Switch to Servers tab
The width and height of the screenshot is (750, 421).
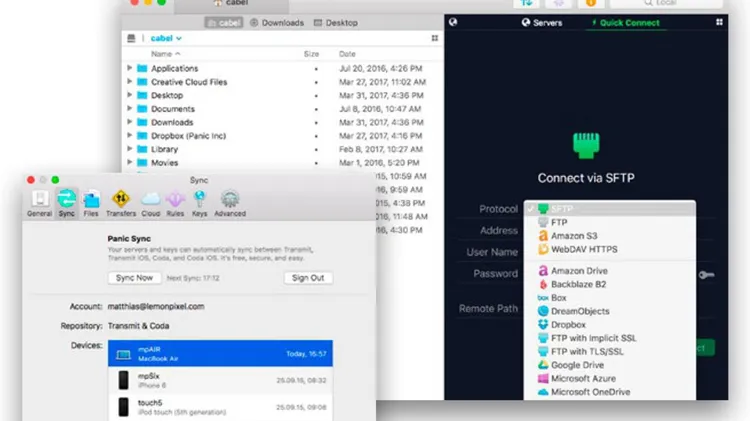click(541, 22)
